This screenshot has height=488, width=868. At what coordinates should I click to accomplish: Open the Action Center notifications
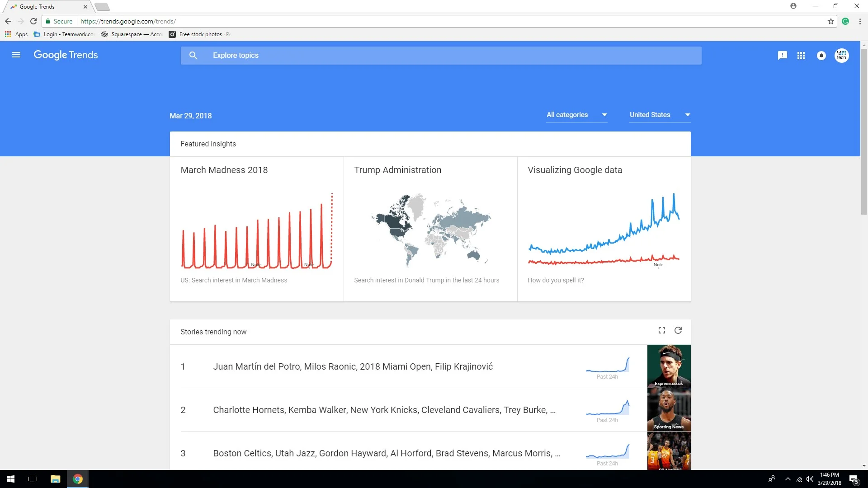pos(854,479)
